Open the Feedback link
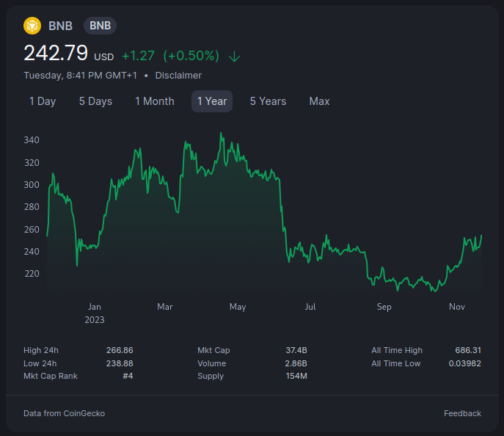 (x=462, y=413)
